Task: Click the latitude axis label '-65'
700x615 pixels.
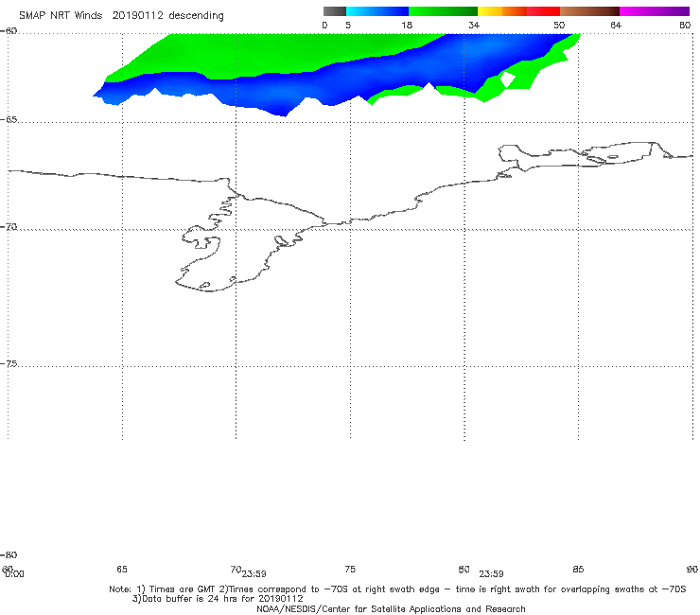Action: [9, 120]
